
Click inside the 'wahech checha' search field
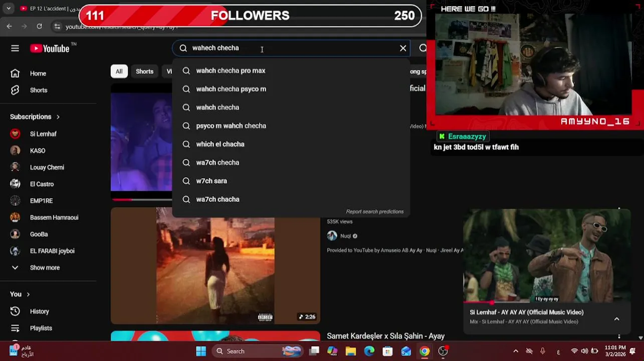[x=291, y=48]
